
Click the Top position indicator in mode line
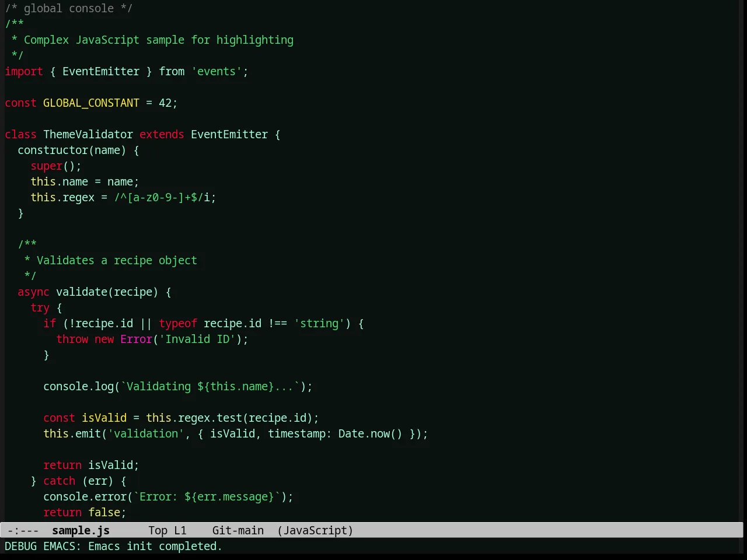point(158,530)
